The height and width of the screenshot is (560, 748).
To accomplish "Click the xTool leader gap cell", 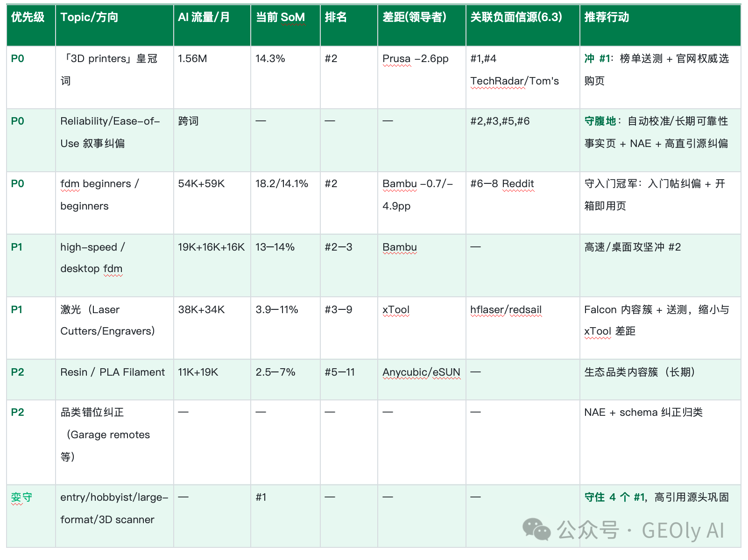I will (422, 328).
